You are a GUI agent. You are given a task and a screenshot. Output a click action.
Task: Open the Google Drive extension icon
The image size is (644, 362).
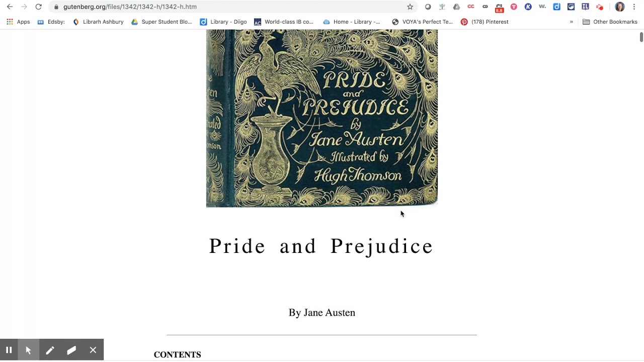point(456,7)
